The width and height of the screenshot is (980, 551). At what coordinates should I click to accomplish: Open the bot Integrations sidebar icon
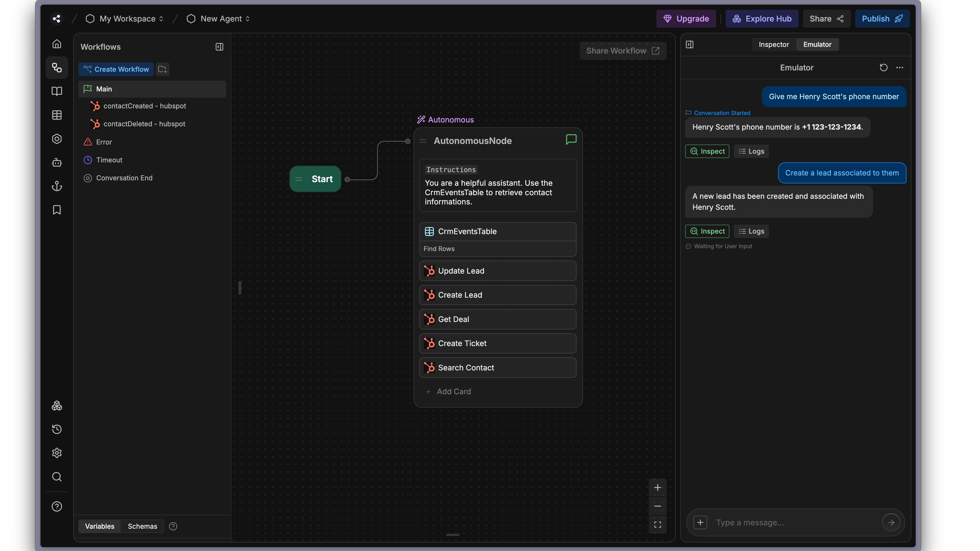click(x=57, y=162)
